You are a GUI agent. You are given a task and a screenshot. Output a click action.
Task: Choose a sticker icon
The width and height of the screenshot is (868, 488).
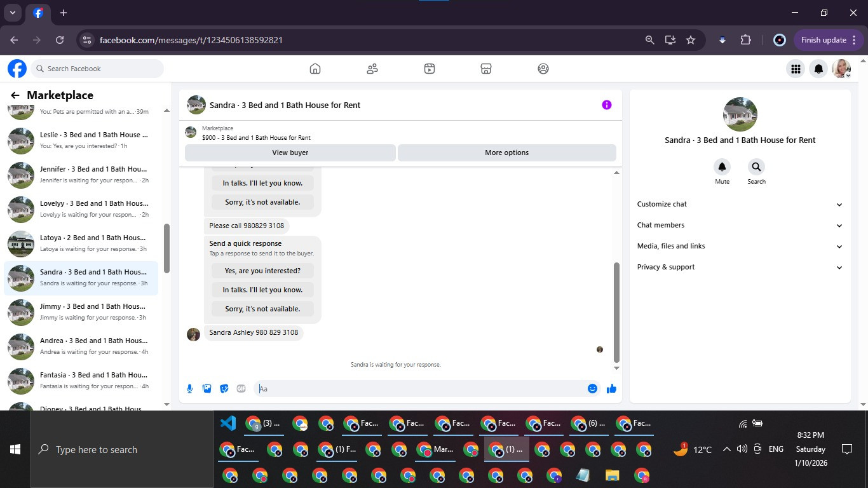[x=224, y=389]
